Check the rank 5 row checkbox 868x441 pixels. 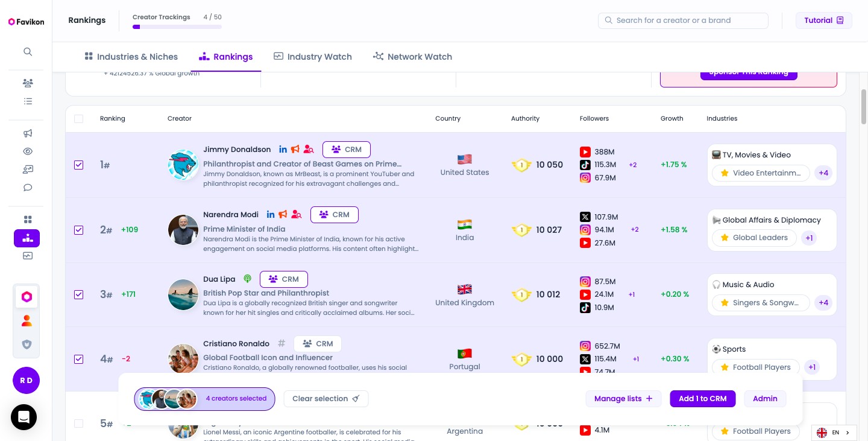pyautogui.click(x=78, y=424)
